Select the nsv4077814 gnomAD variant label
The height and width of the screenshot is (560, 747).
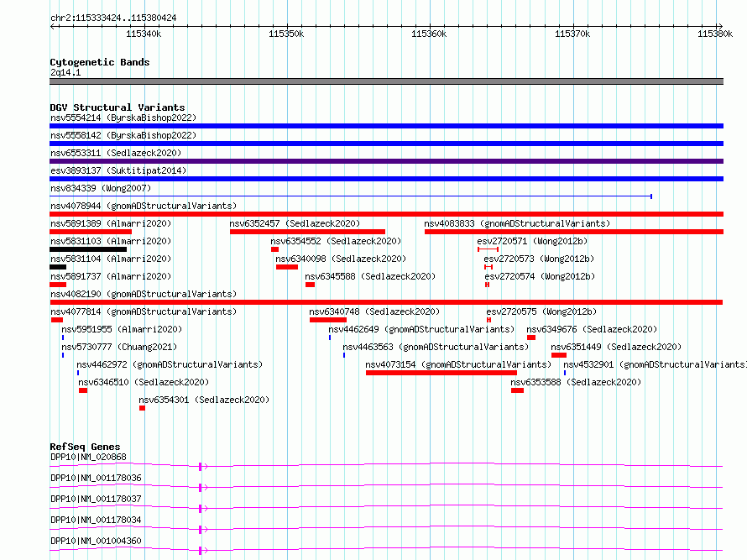click(x=144, y=311)
